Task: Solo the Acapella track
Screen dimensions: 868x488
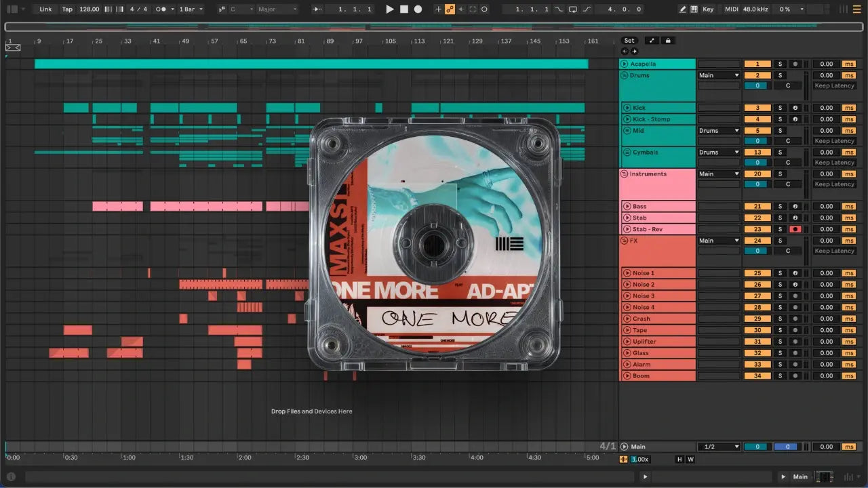Action: pos(780,64)
